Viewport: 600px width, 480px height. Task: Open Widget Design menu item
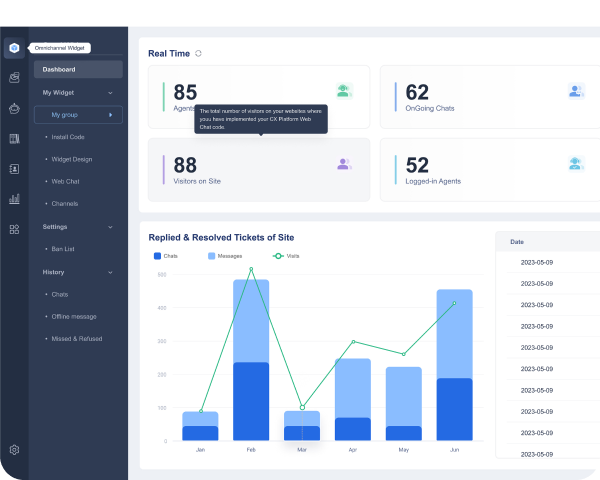coord(71,159)
